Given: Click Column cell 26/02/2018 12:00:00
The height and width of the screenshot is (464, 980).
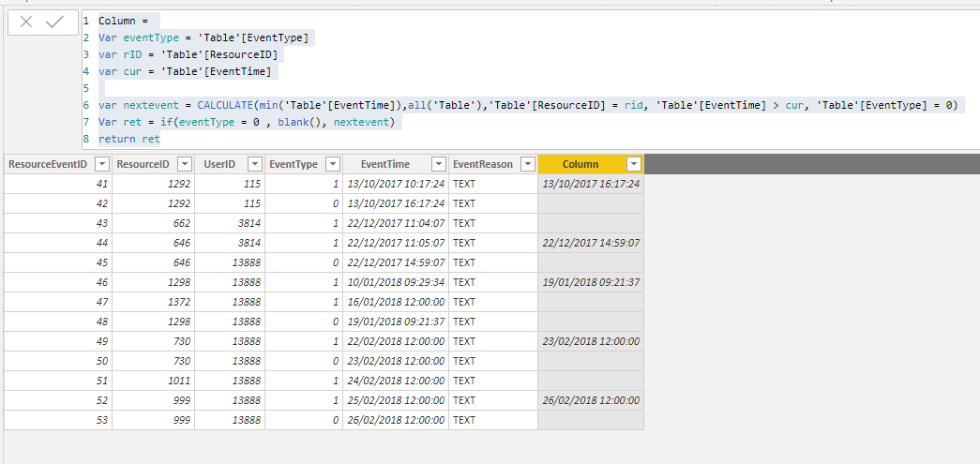Looking at the screenshot, I should click(591, 400).
